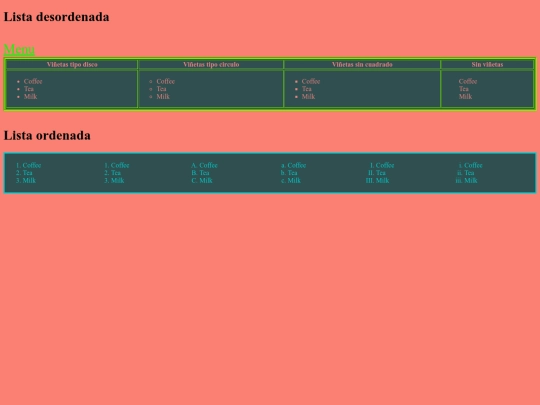540x405 pixels.
Task: Click Tea in the circle bullet list
Action: point(161,89)
